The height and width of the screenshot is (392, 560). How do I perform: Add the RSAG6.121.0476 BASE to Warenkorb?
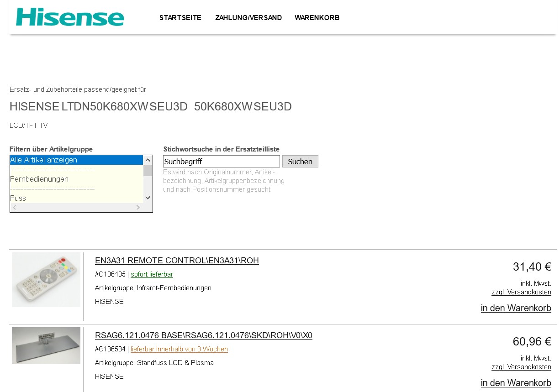[516, 383]
